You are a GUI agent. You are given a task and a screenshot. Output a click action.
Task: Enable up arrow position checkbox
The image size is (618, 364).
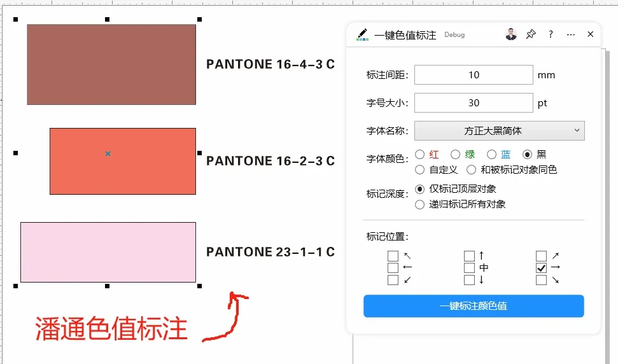tap(469, 256)
